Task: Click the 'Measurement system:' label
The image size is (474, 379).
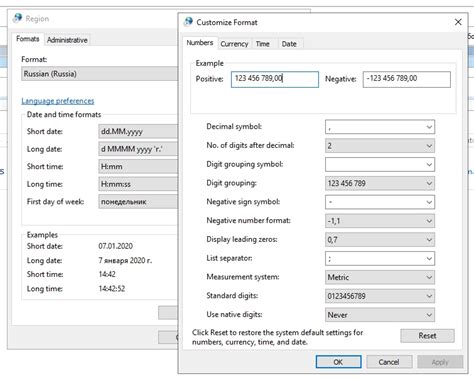Action: tap(243, 277)
